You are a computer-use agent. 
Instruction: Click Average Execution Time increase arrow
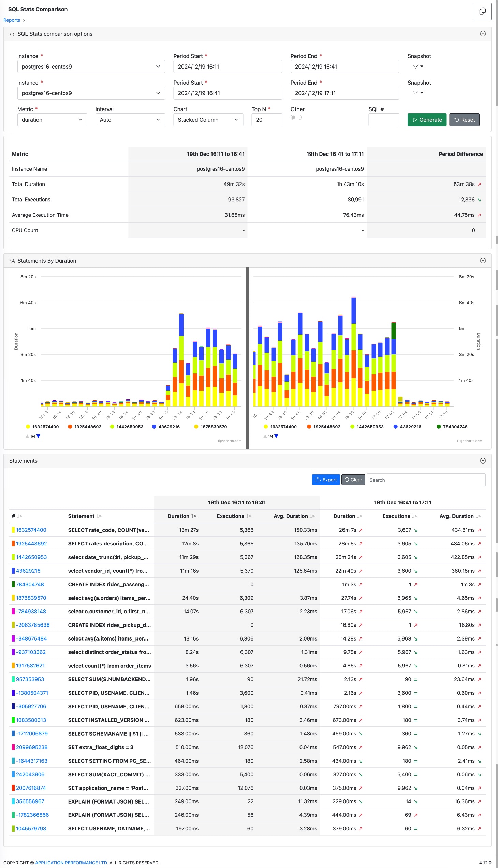click(x=479, y=215)
